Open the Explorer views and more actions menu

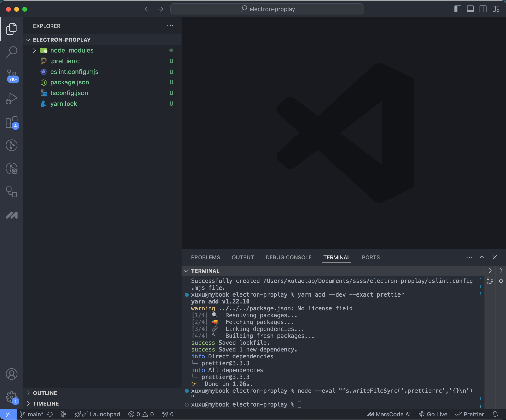pyautogui.click(x=170, y=26)
